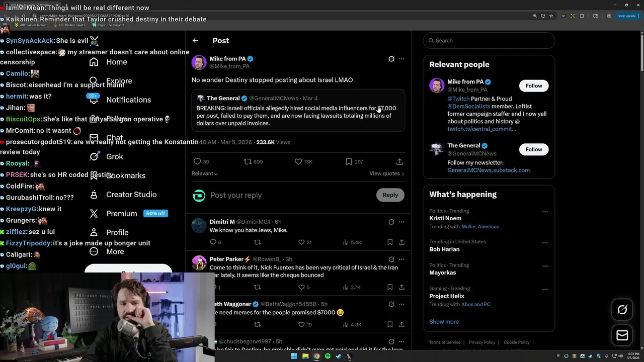The height and width of the screenshot is (362, 644).
Task: Bookmark Beth Waggoner's reply
Action: pos(390,325)
